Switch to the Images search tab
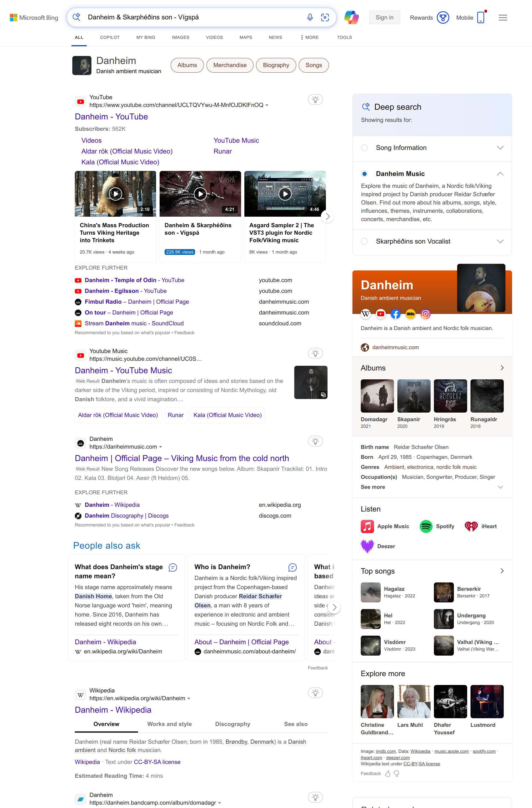532x808 pixels. point(180,37)
